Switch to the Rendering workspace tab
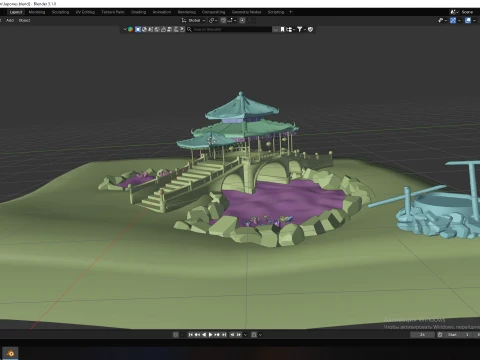 tap(187, 12)
